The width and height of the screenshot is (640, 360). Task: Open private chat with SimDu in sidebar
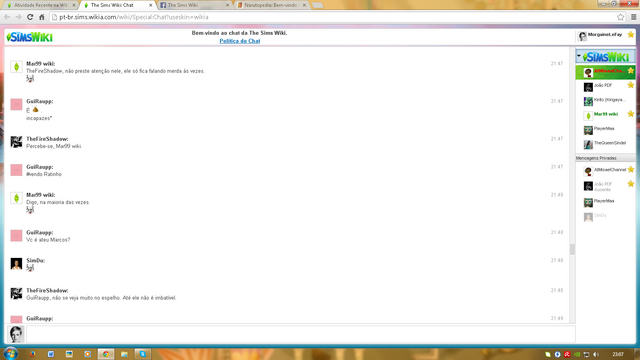click(x=606, y=216)
